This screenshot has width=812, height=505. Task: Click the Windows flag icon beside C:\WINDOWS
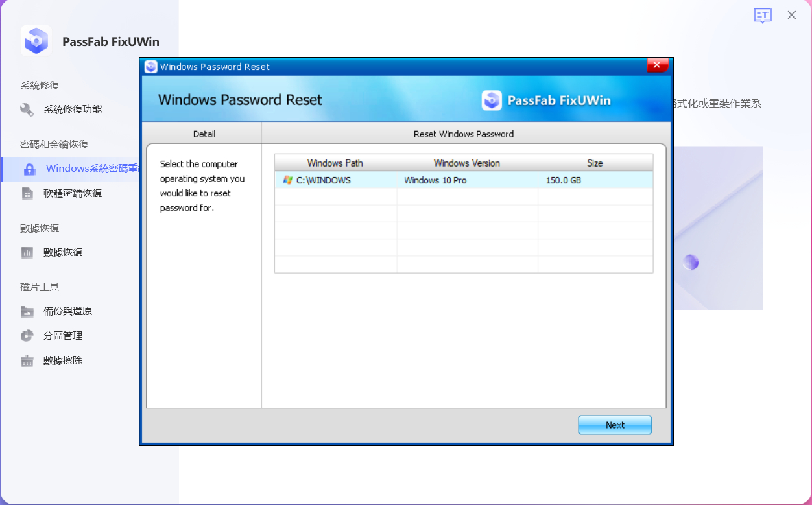tap(287, 180)
